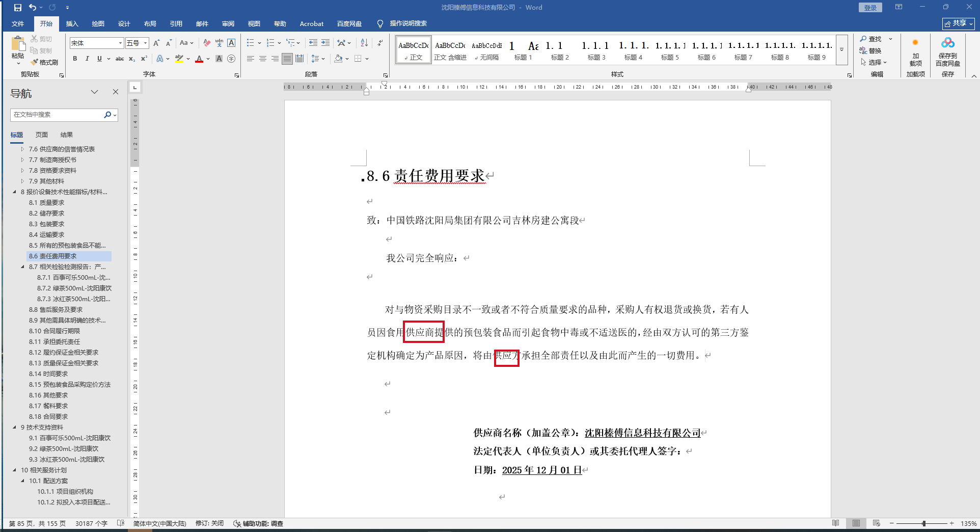This screenshot has width=980, height=532.
Task: Switch to Web Layout view in status bar
Action: point(877,523)
